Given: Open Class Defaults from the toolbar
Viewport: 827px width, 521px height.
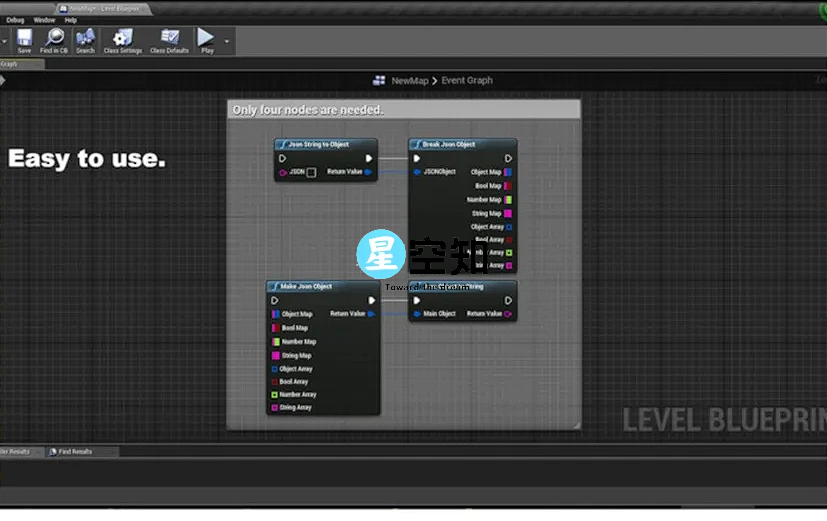Looking at the screenshot, I should 169,40.
